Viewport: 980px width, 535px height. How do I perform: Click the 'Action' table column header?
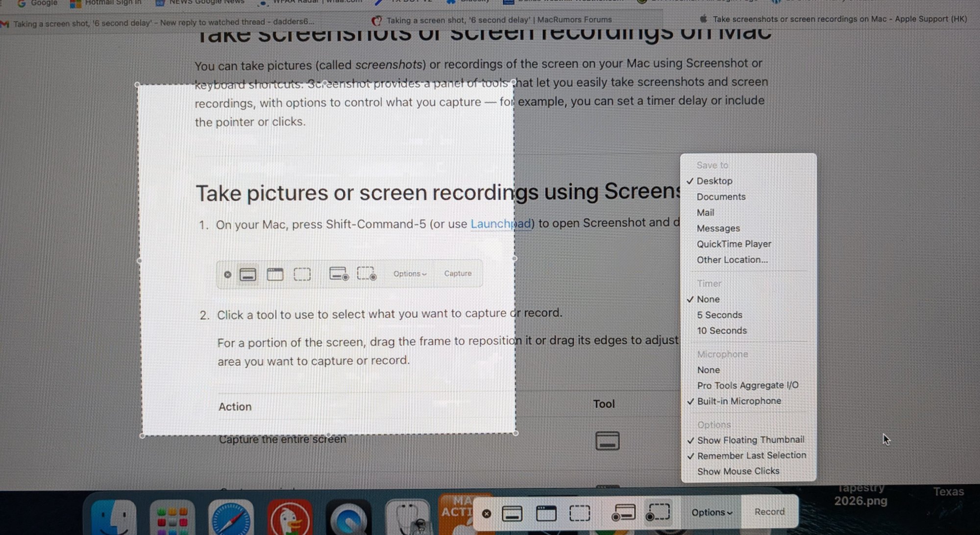tap(235, 407)
